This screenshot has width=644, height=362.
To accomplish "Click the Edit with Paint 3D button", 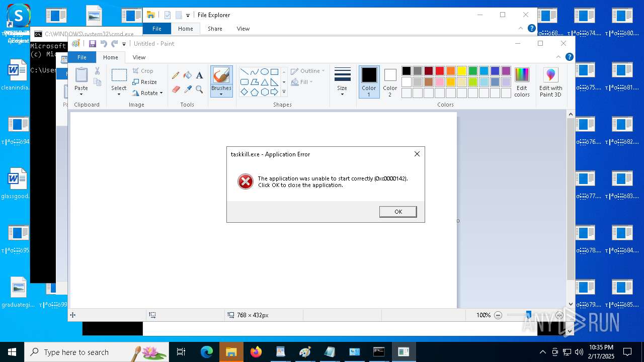I will (551, 82).
